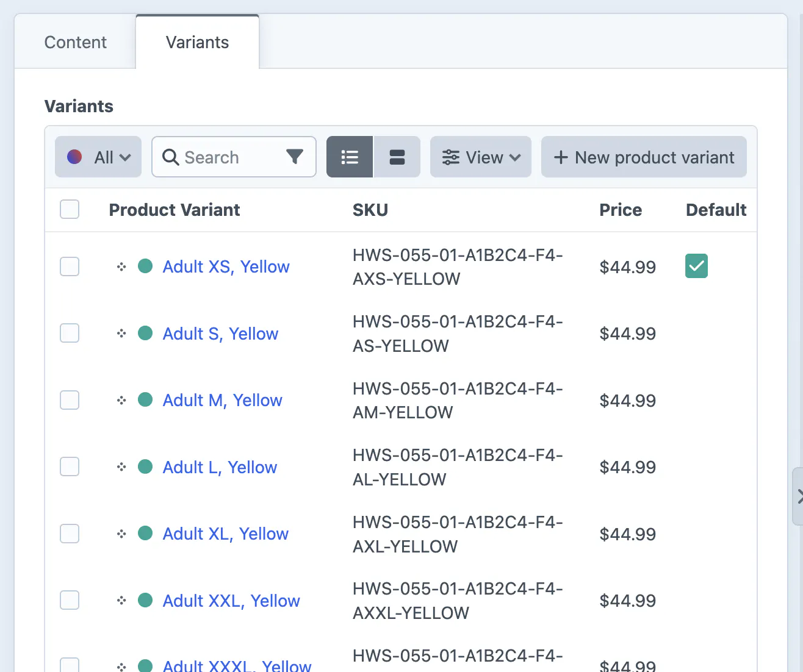The width and height of the screenshot is (803, 672).
Task: Click drag handle for Adult XS, Yellow
Action: (x=121, y=266)
